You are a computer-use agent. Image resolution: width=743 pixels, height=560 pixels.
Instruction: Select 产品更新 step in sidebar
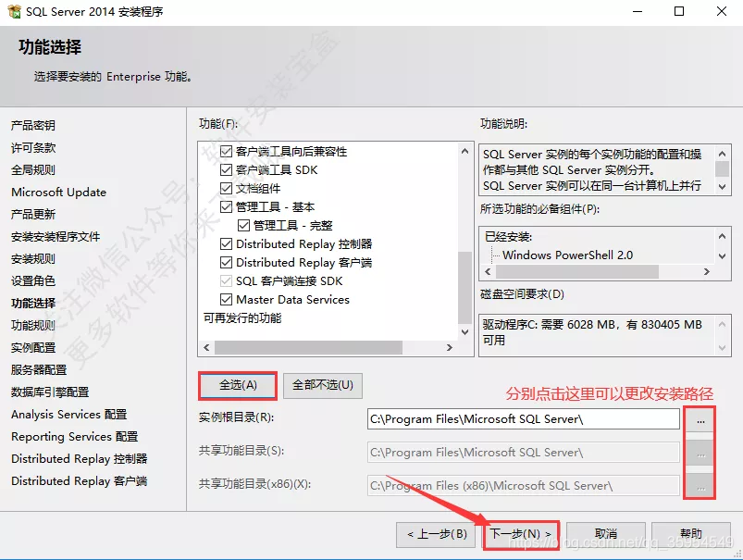coord(33,215)
